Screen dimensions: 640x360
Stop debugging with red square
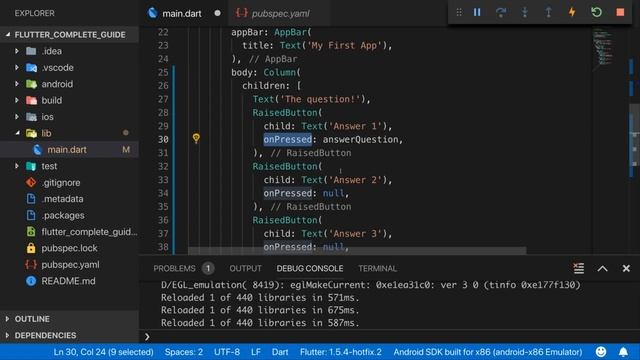coord(620,12)
